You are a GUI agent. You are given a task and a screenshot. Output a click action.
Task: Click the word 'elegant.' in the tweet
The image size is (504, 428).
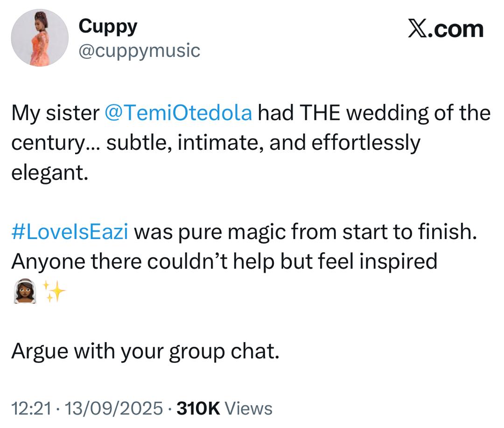pos(49,173)
